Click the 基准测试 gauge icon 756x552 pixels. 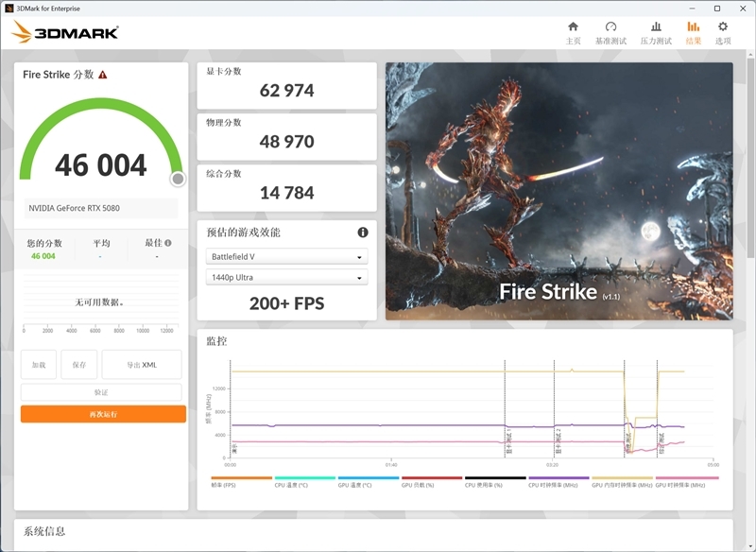pyautogui.click(x=609, y=27)
